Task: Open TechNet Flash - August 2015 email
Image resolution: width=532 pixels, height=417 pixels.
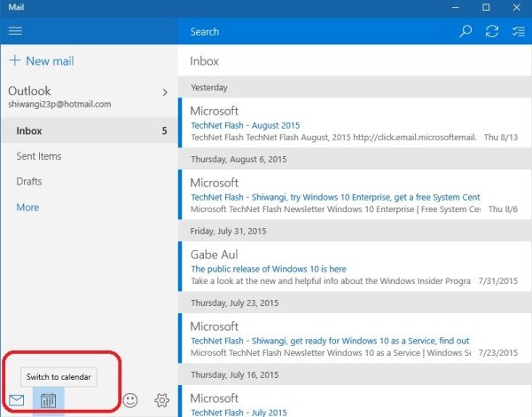Action: point(355,123)
